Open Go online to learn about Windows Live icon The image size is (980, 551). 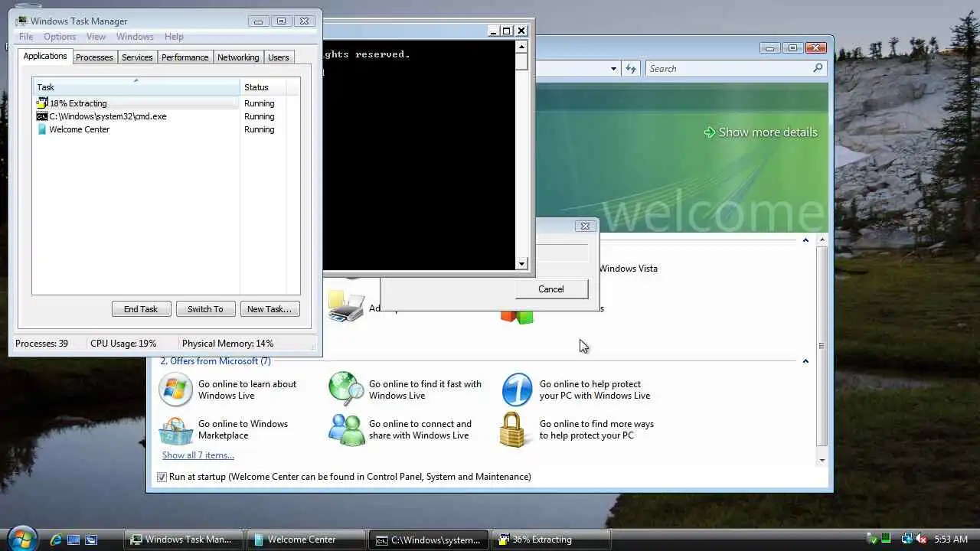click(175, 390)
